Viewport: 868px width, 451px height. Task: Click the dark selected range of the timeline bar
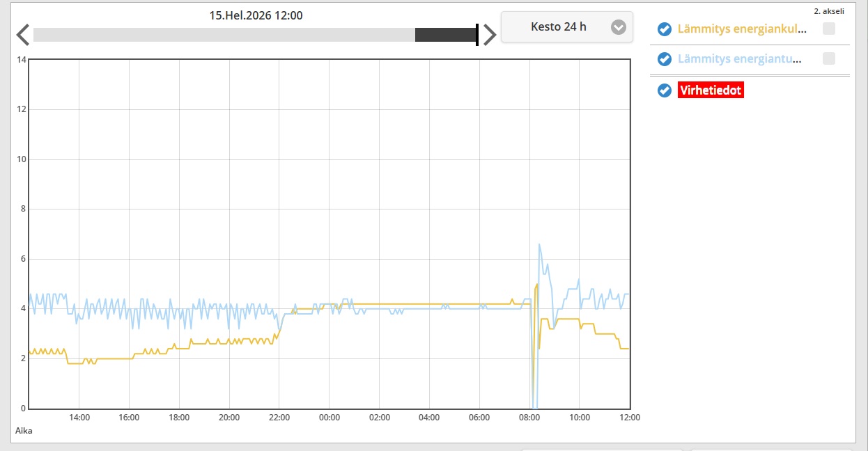pos(444,35)
